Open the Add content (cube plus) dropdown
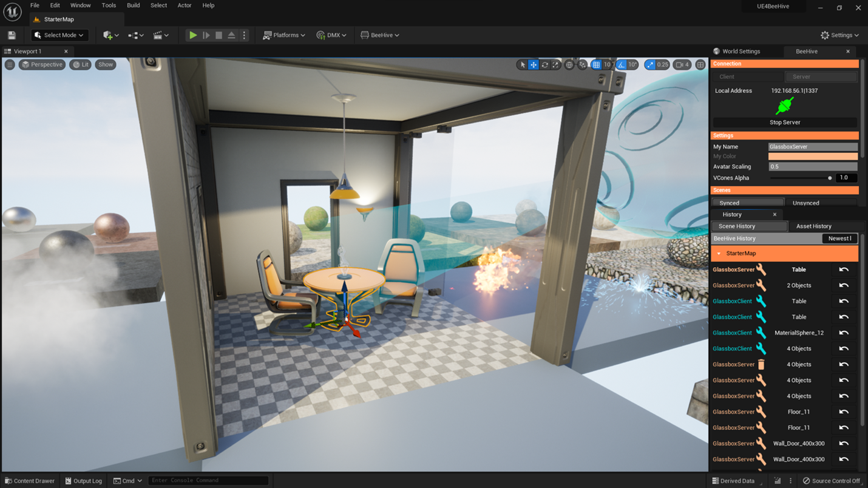 pyautogui.click(x=110, y=35)
